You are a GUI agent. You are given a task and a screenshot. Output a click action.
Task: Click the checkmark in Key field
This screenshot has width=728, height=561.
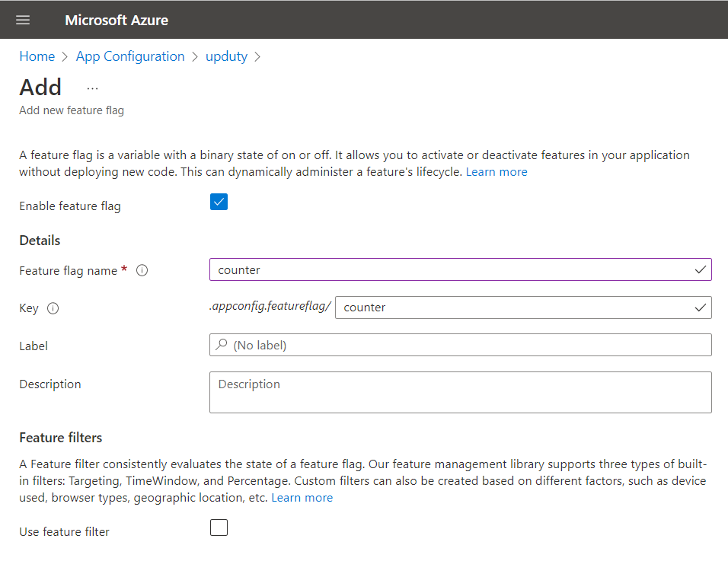pos(700,308)
